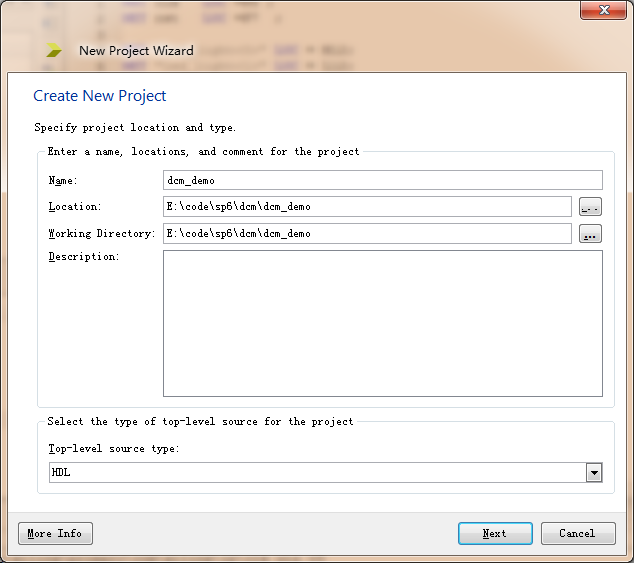The height and width of the screenshot is (563, 634).
Task: Open the browse button next to Location
Action: point(590,207)
